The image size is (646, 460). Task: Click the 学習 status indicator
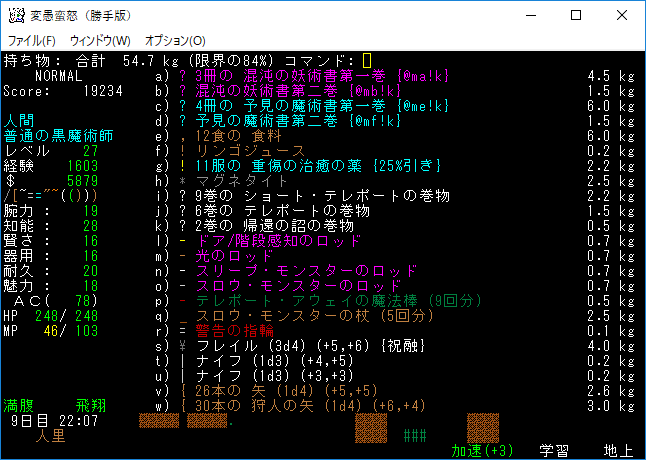pyautogui.click(x=555, y=451)
